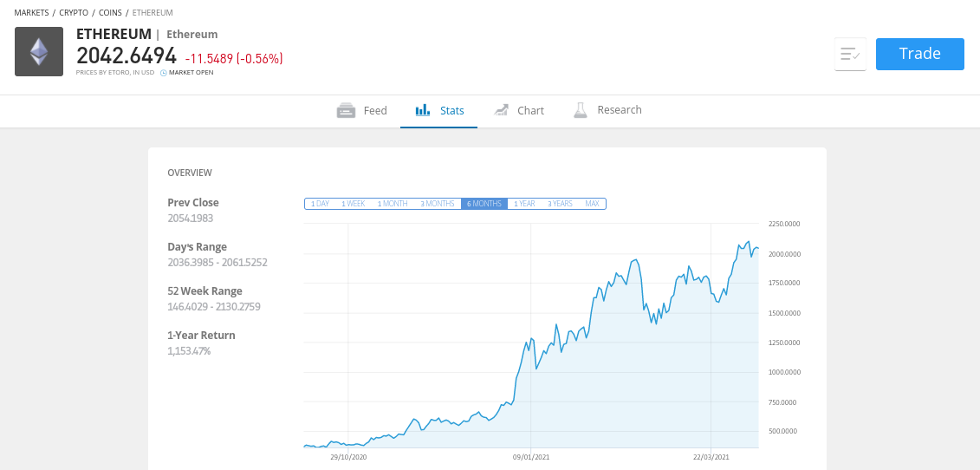Click the ETHEREUM breadcrumb entry
The width and height of the screenshot is (980, 470).
coord(153,12)
